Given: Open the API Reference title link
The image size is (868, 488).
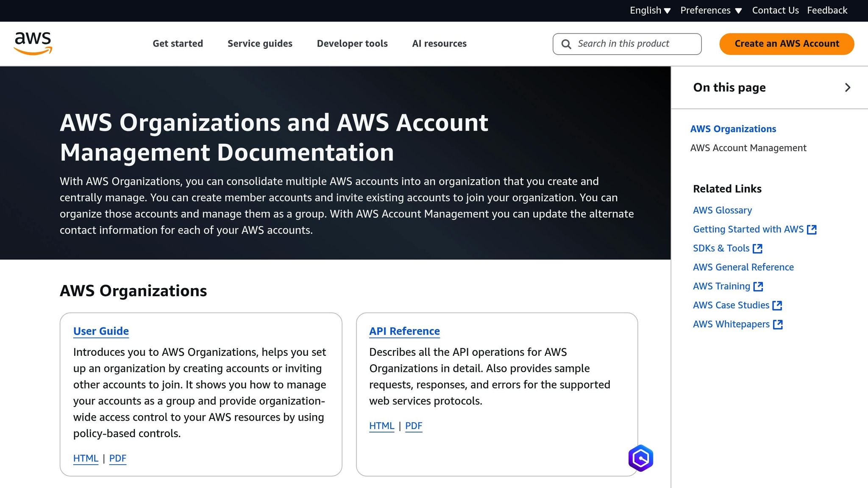Looking at the screenshot, I should 404,331.
